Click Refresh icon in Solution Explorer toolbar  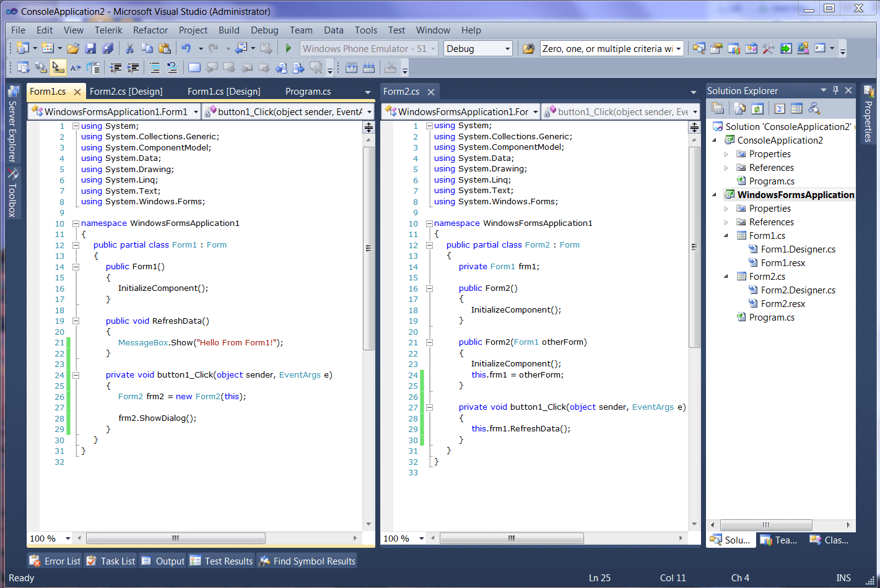[757, 109]
